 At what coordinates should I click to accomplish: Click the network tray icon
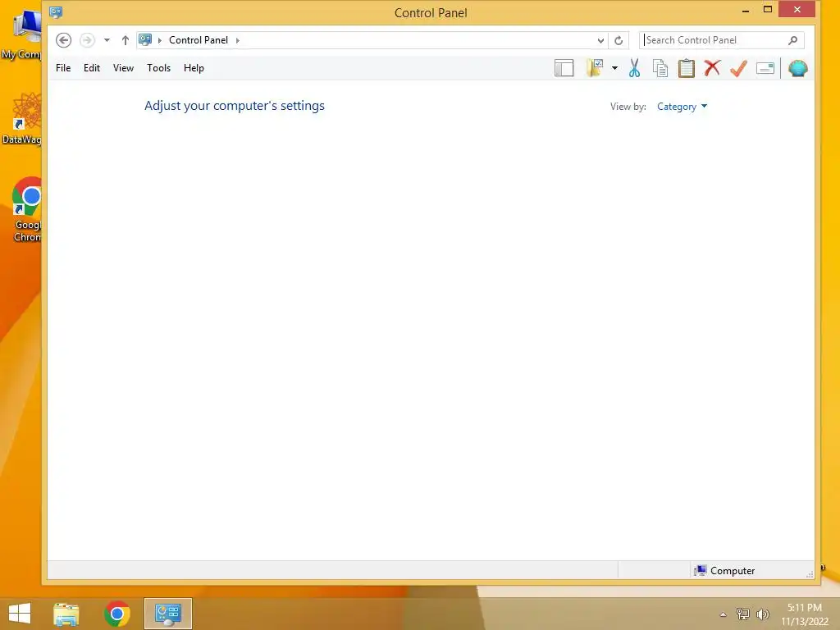[743, 614]
